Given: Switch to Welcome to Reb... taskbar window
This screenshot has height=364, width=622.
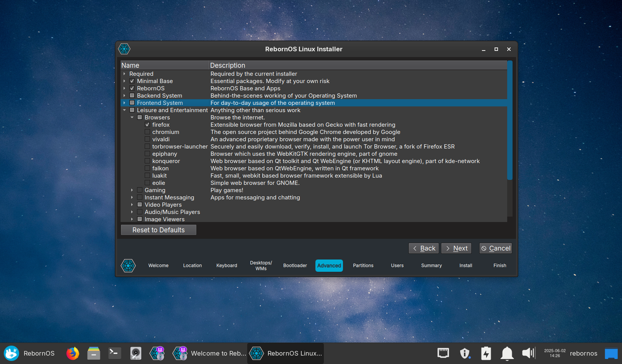Looking at the screenshot, I should click(209, 353).
